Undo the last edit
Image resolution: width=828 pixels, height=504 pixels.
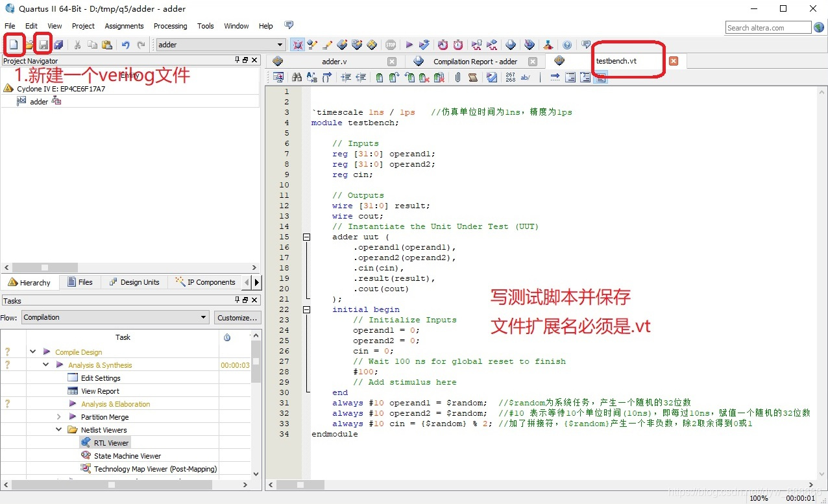126,45
